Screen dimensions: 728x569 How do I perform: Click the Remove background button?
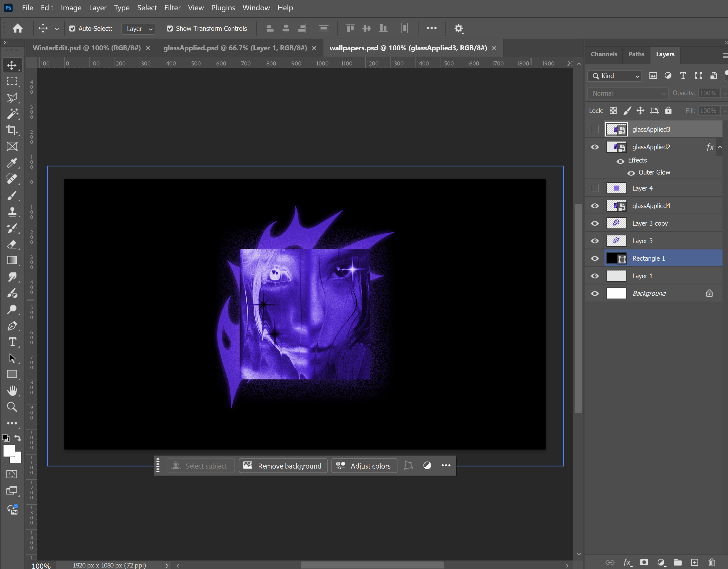[283, 465]
